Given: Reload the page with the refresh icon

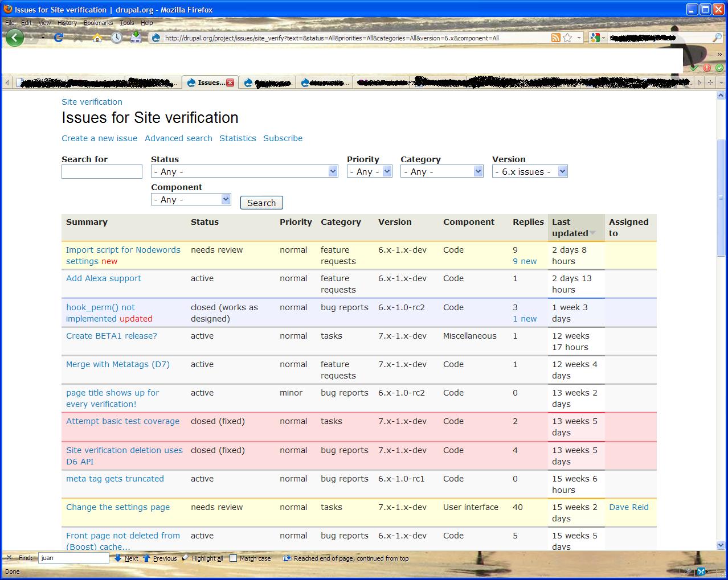Looking at the screenshot, I should pyautogui.click(x=58, y=38).
